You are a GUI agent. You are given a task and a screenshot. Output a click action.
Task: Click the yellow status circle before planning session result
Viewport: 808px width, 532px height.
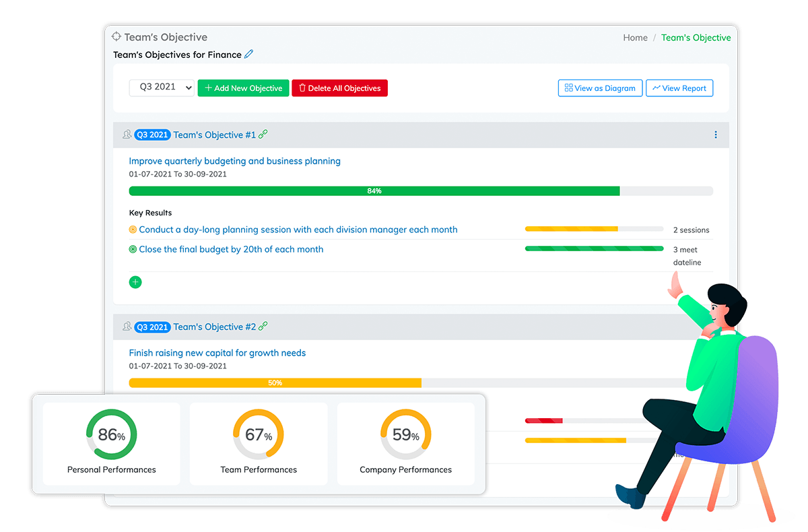point(133,229)
